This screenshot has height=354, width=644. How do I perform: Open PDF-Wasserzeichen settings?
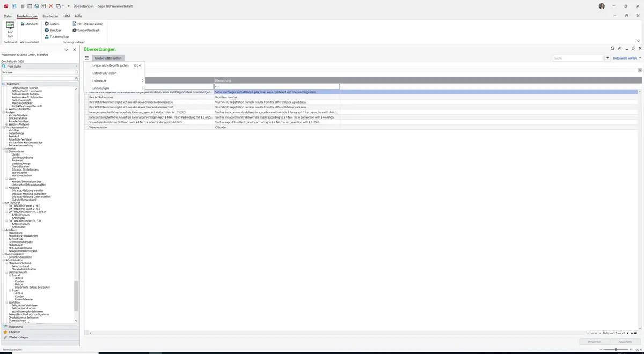pyautogui.click(x=88, y=24)
